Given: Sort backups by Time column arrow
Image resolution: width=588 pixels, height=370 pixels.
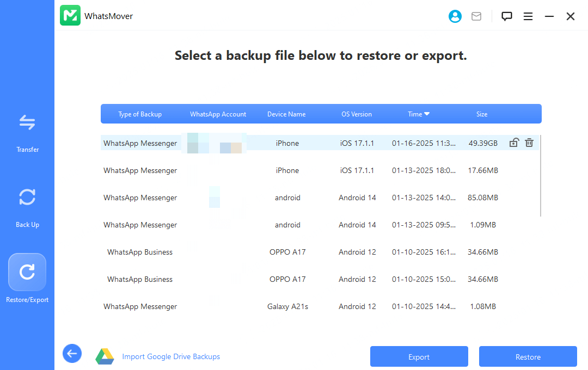Looking at the screenshot, I should (427, 114).
